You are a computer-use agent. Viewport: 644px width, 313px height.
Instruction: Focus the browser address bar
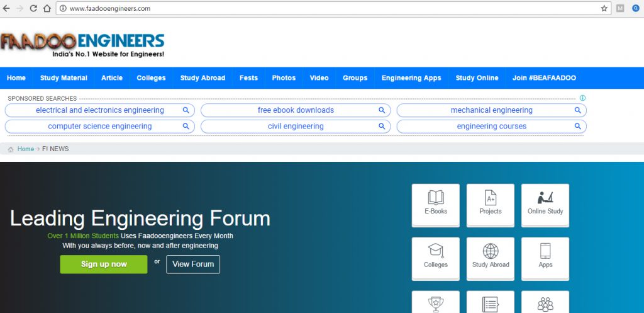[314, 9]
